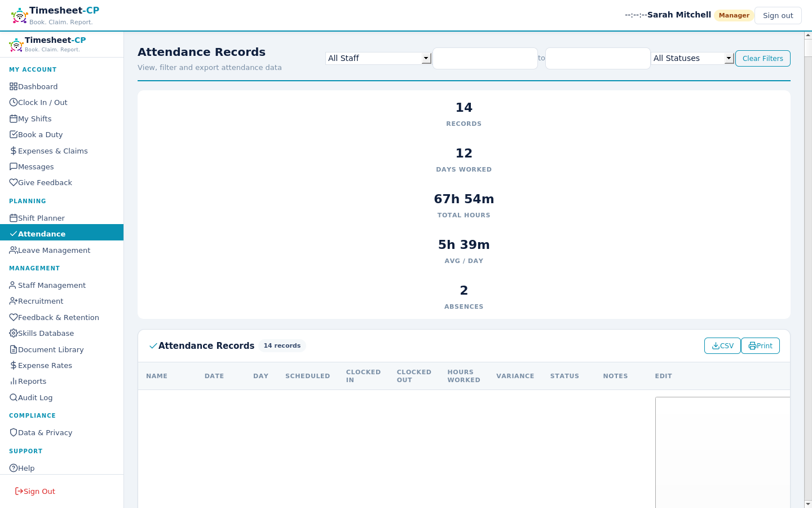This screenshot has height=508, width=812.
Task: Open Leave Management section
Action: tap(61, 250)
